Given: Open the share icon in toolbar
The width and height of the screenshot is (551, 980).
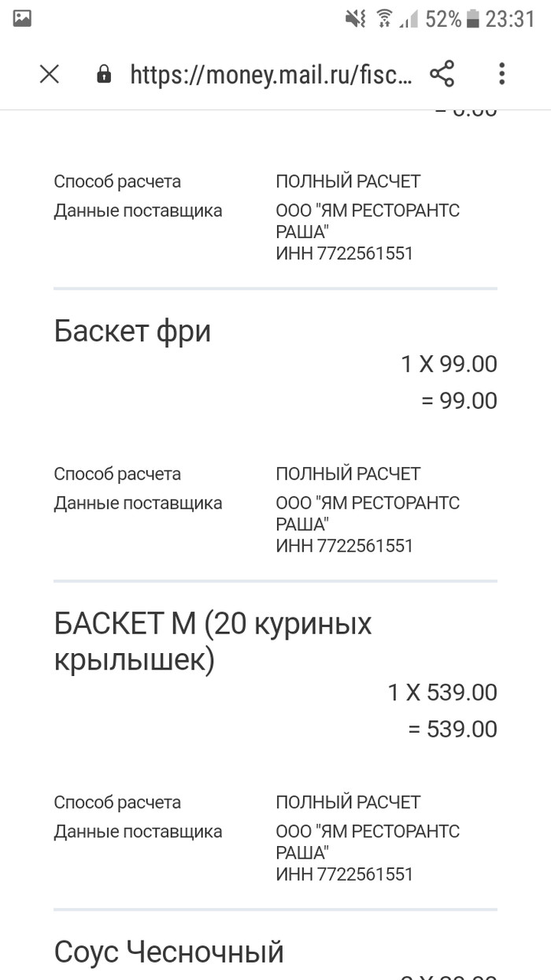Looking at the screenshot, I should [x=442, y=74].
